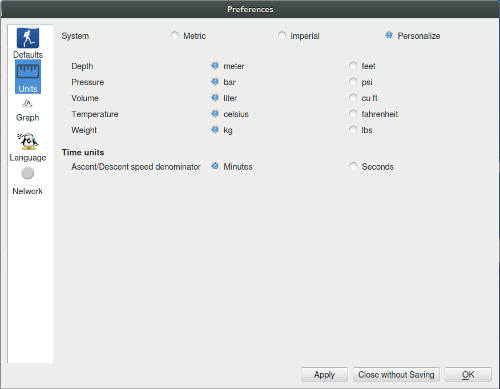Open the Language penguin icon
The height and width of the screenshot is (389, 500).
click(28, 147)
